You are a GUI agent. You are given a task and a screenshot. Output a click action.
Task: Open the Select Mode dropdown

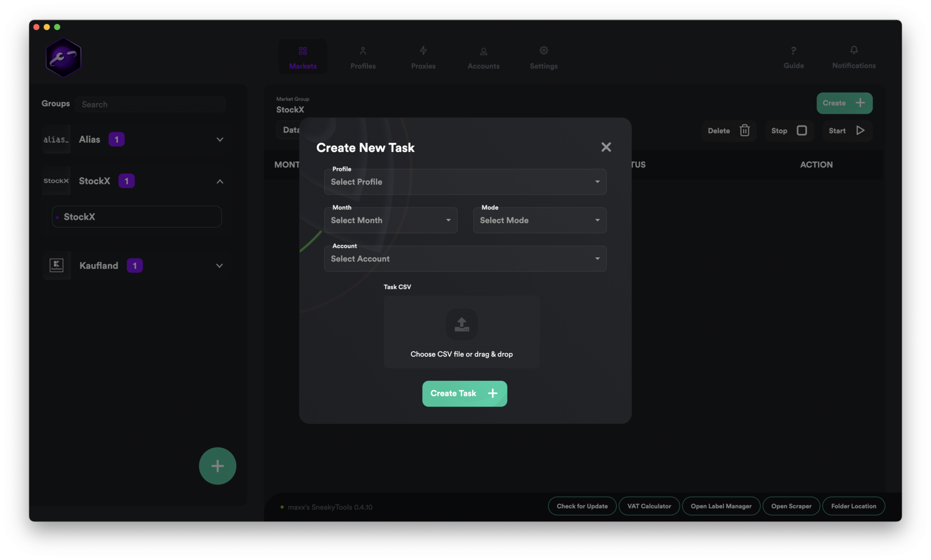pos(540,220)
